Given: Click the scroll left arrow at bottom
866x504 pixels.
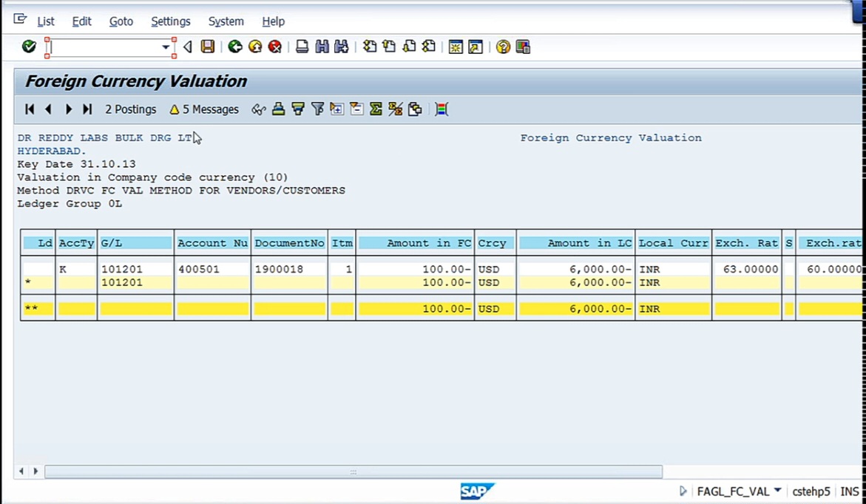Looking at the screenshot, I should [21, 471].
